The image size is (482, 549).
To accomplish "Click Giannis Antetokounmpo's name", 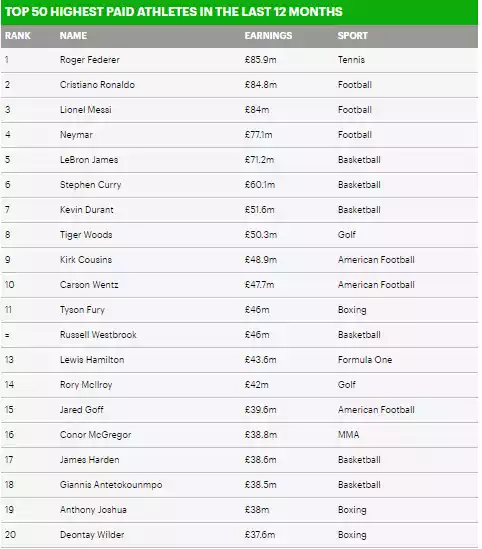I will (x=111, y=485).
